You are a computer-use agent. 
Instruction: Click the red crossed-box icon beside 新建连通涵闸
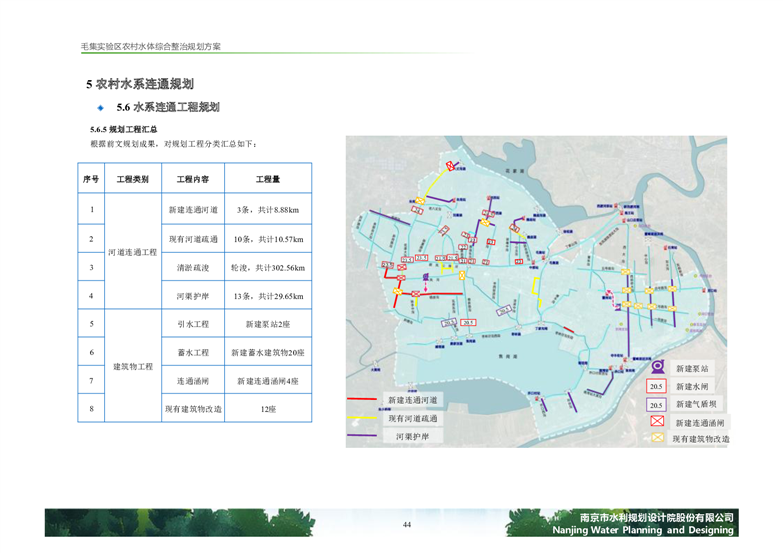[656, 422]
